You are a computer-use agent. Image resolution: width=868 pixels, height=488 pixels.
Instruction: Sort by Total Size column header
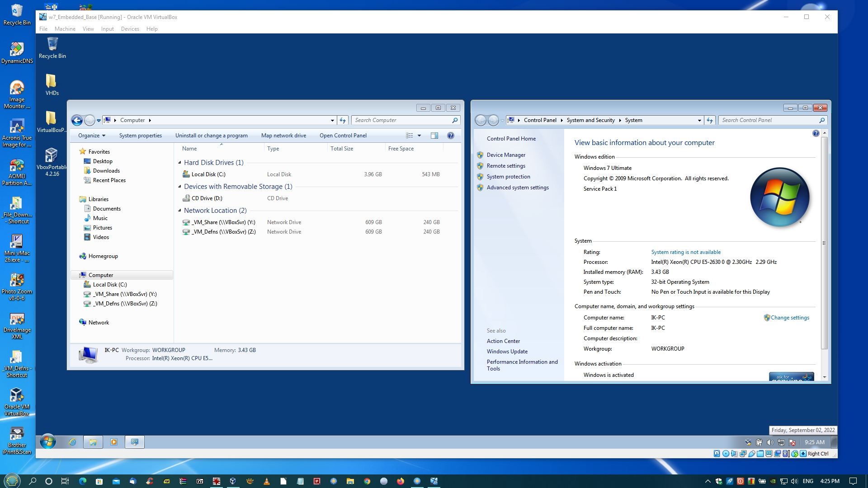click(356, 149)
